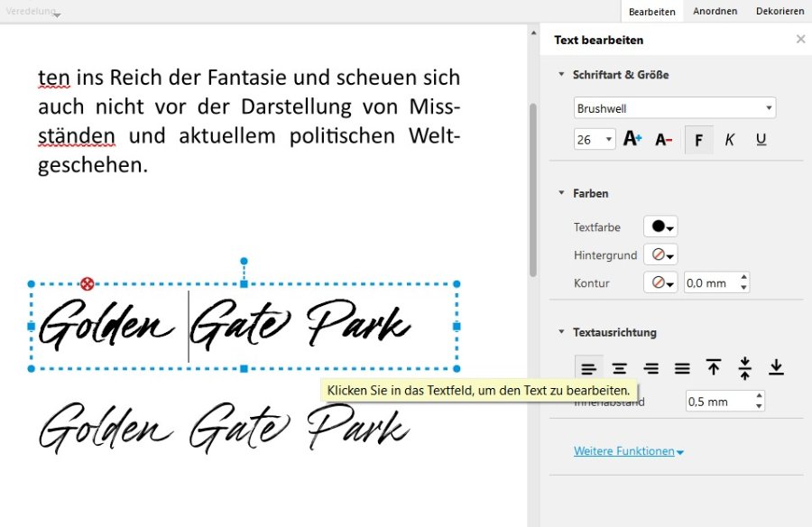Switch to the Bearbeiten tab

pyautogui.click(x=652, y=12)
